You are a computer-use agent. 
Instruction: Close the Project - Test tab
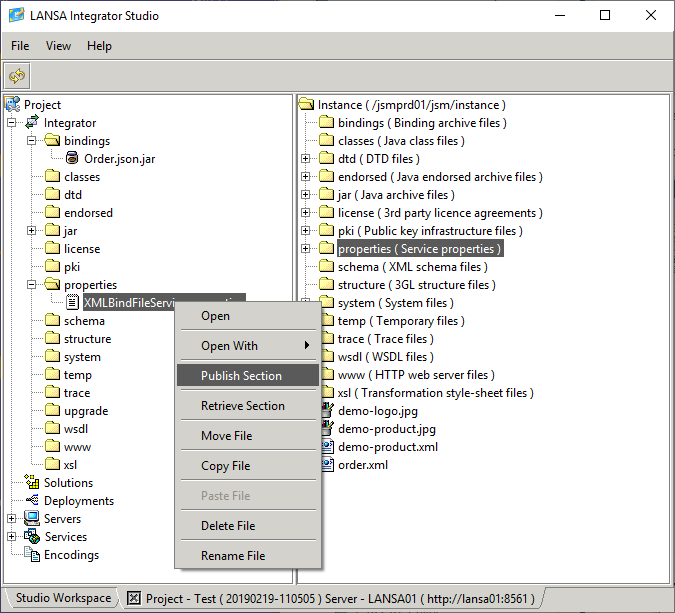pos(134,599)
